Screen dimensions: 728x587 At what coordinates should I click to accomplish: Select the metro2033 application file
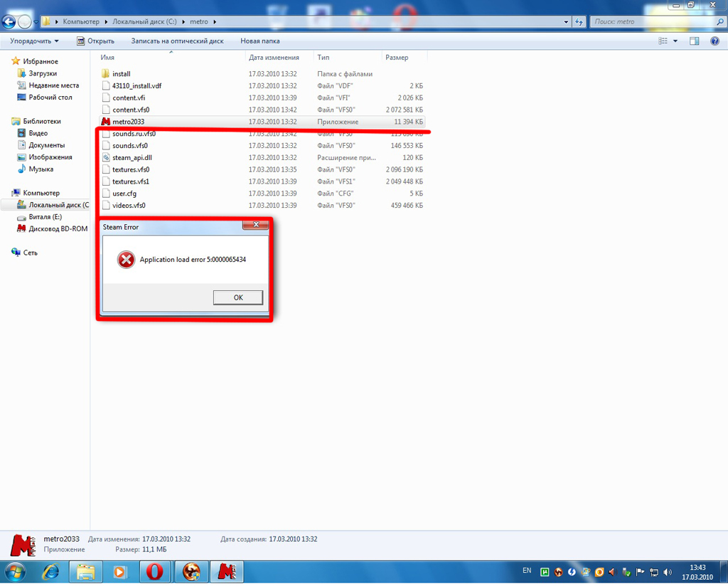[262, 122]
